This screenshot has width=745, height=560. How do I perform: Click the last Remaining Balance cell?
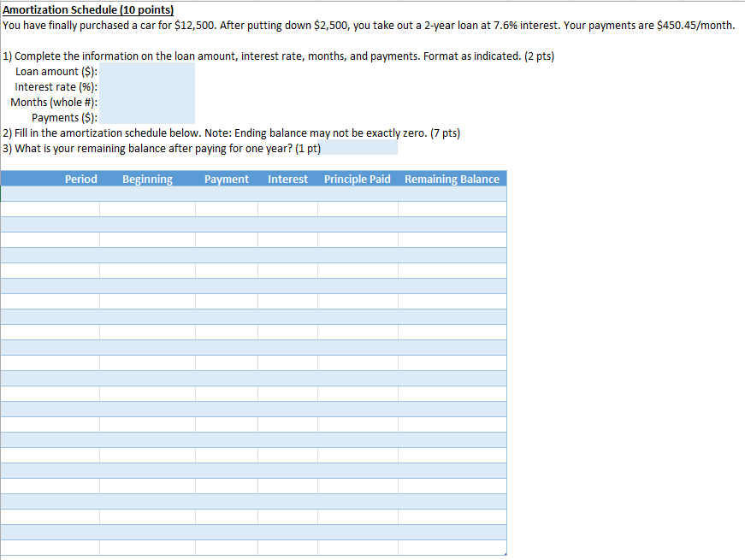coord(452,547)
